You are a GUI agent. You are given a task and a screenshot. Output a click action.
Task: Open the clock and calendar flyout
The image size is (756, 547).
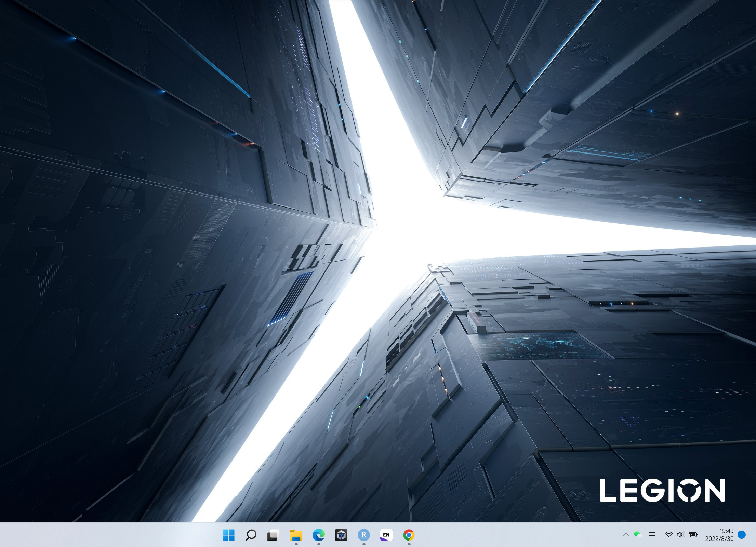[x=719, y=535]
